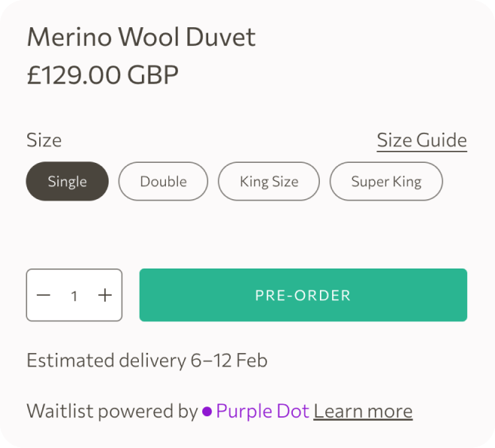The width and height of the screenshot is (495, 448).
Task: Open the Size Guide link
Action: point(422,140)
